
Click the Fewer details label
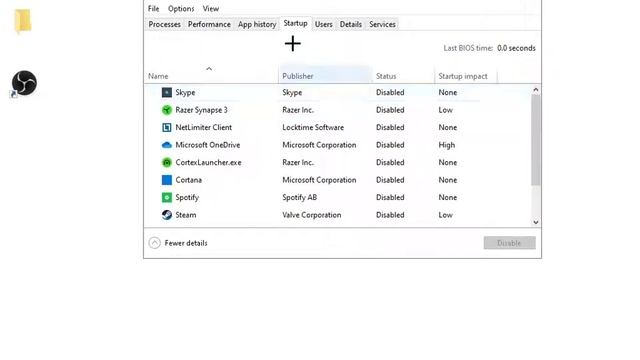coord(186,243)
